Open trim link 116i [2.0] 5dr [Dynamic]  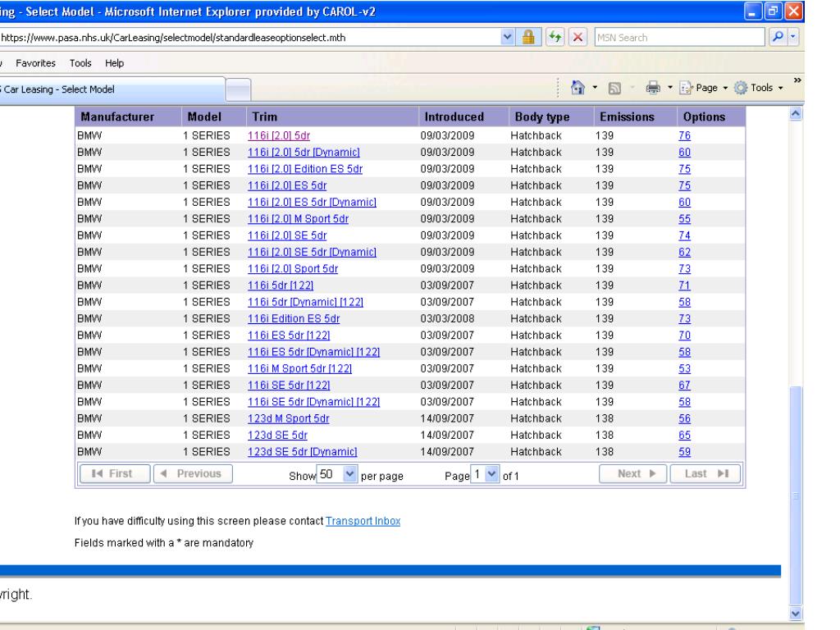pos(304,152)
